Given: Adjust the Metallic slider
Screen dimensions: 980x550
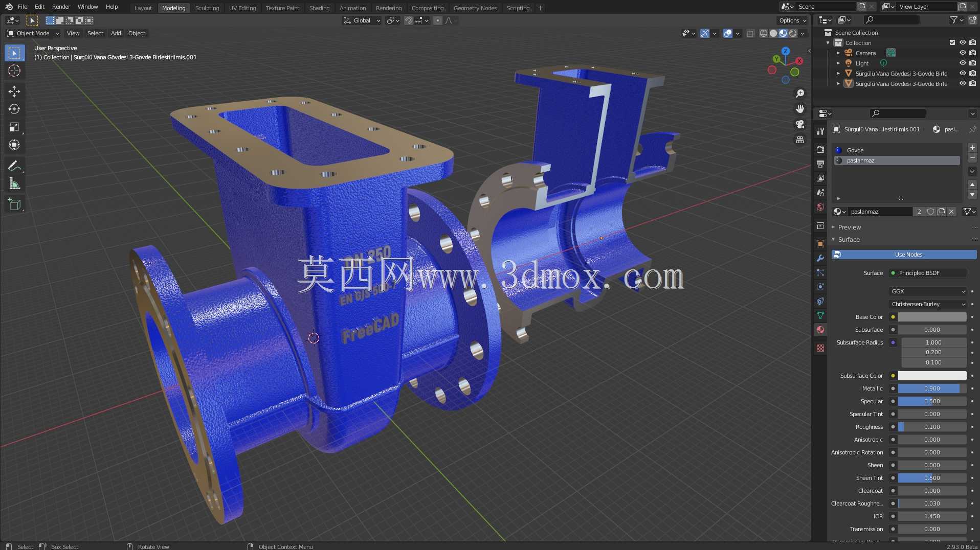Looking at the screenshot, I should pos(932,388).
